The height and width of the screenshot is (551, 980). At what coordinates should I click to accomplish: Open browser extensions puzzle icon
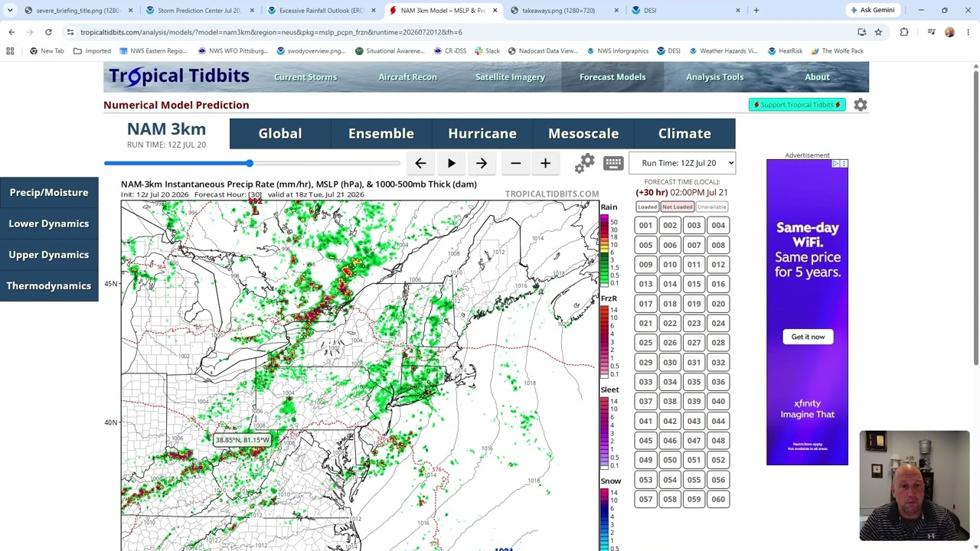pyautogui.click(x=904, y=32)
